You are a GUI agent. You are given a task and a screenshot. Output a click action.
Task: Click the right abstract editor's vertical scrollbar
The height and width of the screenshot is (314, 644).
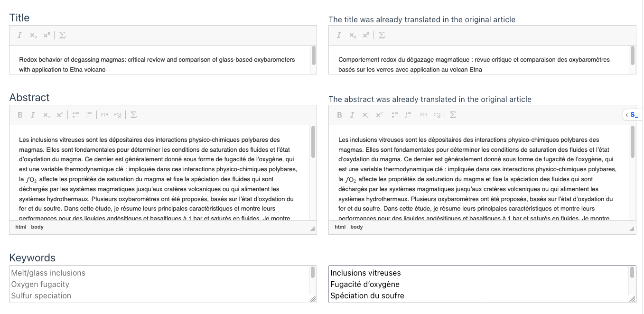click(632, 142)
